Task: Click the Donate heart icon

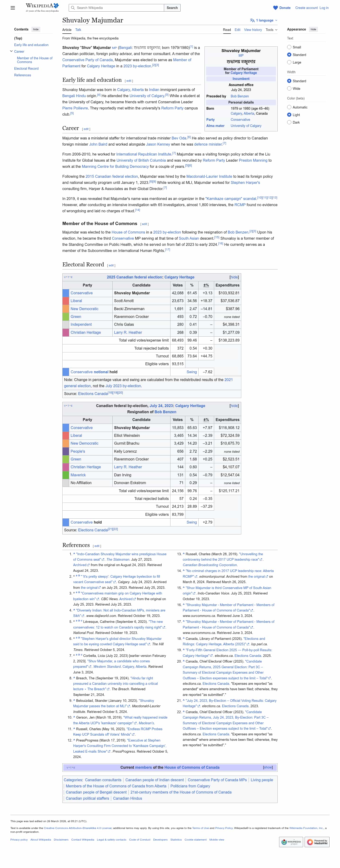Action: (x=275, y=8)
